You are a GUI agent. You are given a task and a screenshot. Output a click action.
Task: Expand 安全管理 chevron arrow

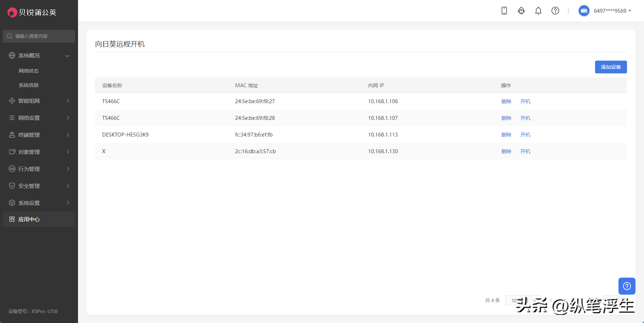pos(68,186)
